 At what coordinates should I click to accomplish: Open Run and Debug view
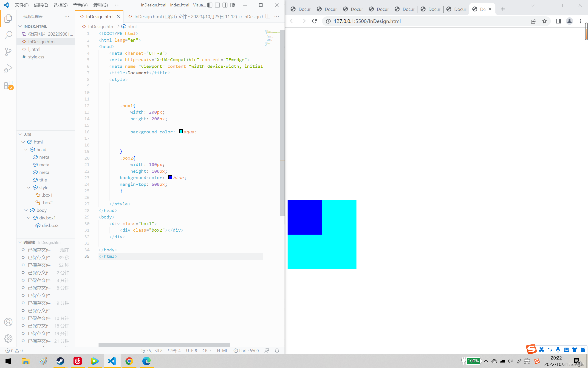pos(8,68)
